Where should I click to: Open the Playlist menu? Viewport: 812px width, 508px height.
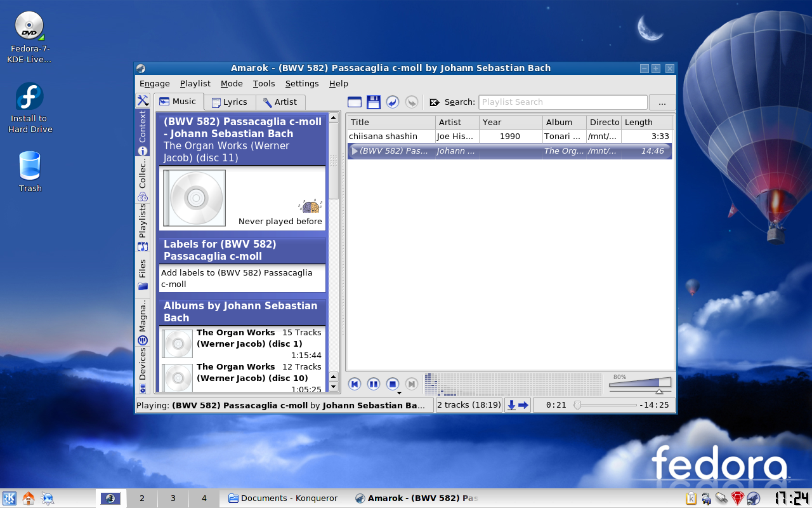[195, 83]
